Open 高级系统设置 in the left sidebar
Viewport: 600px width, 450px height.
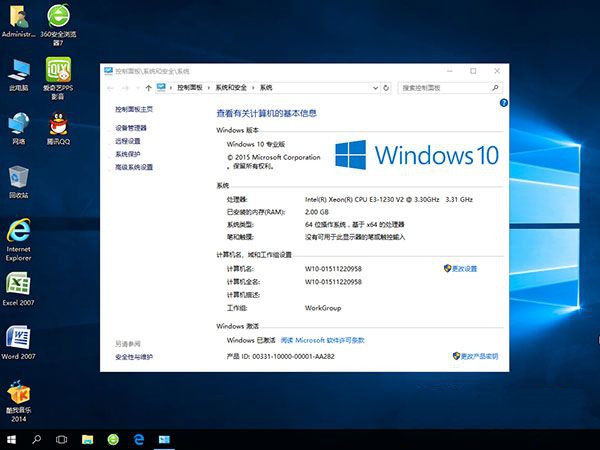coord(134,167)
